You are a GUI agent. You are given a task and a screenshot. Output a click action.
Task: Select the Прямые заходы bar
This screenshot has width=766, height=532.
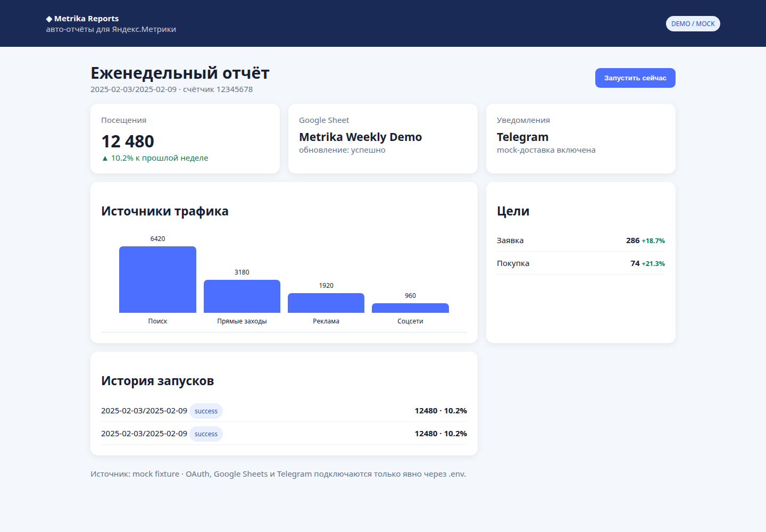click(x=242, y=296)
